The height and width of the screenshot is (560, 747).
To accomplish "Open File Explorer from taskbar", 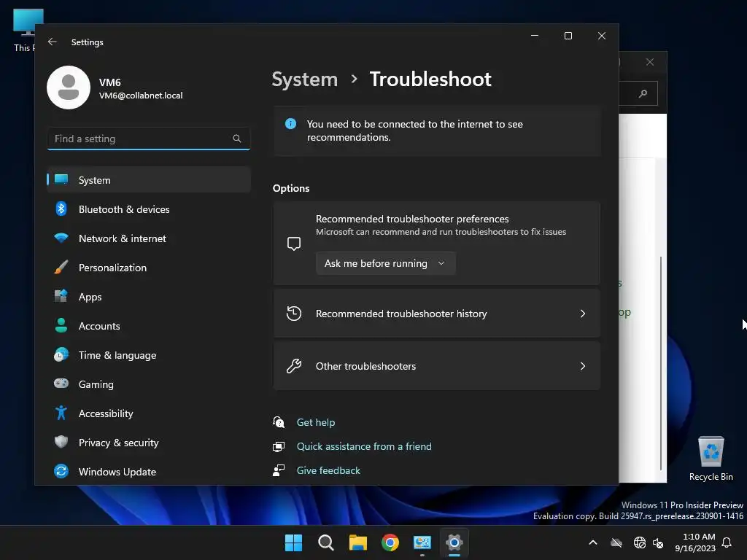I will (x=357, y=542).
